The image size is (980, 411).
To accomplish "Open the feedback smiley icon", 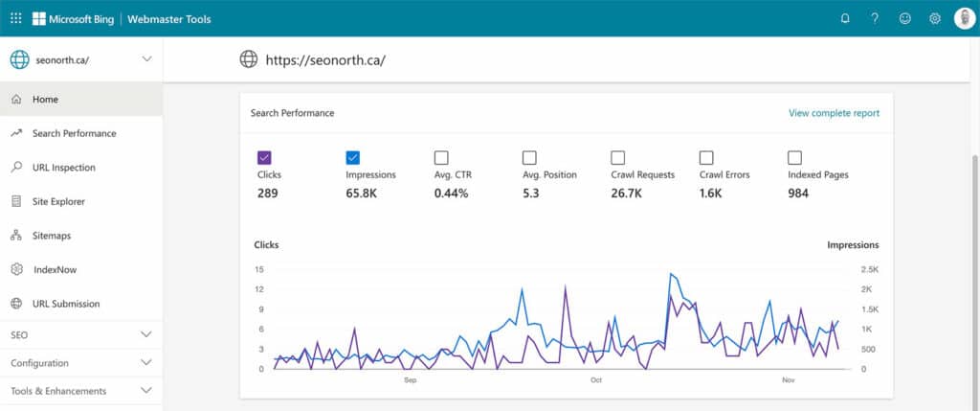I will [905, 19].
